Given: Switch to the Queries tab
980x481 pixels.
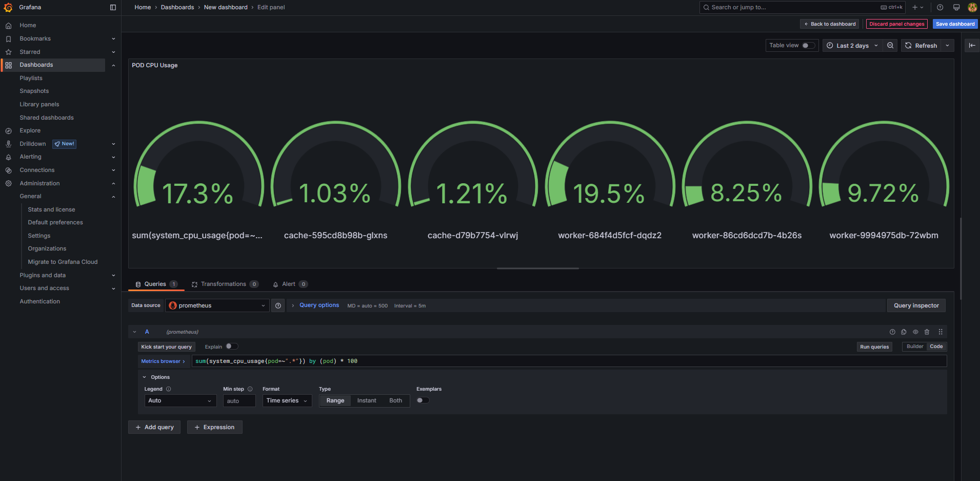Looking at the screenshot, I should pos(156,284).
